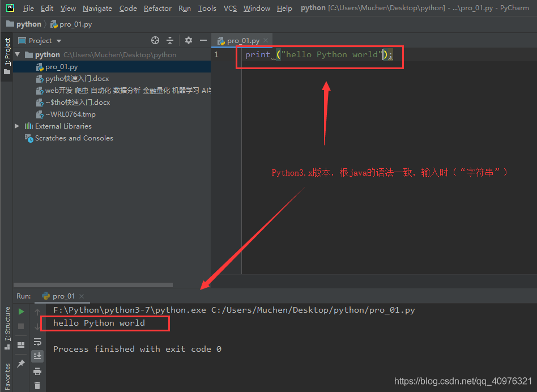Click the PyCharm application logo icon
537x392 pixels.
click(10, 8)
